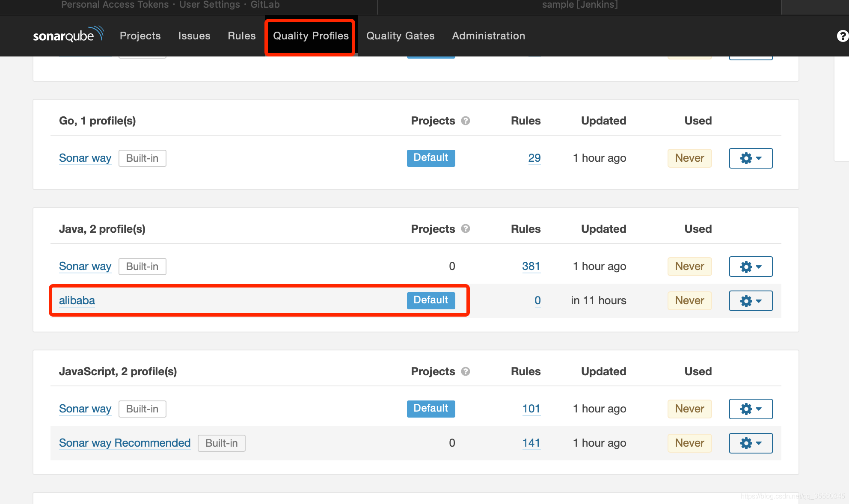The height and width of the screenshot is (504, 849).
Task: Click the 381 rules count link
Action: pos(531,267)
